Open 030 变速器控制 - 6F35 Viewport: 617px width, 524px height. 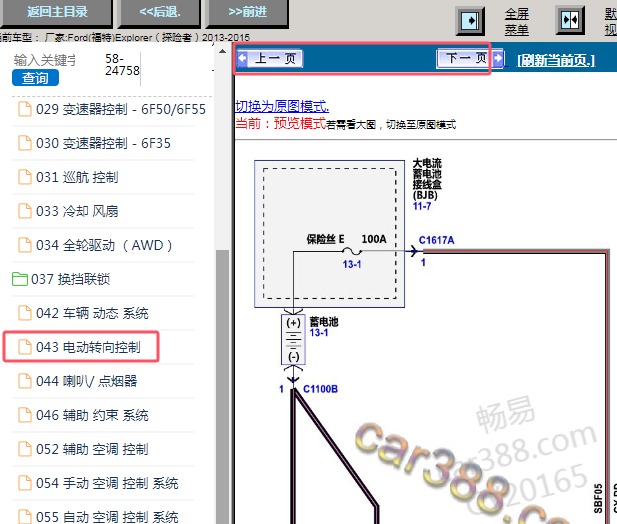(94, 143)
